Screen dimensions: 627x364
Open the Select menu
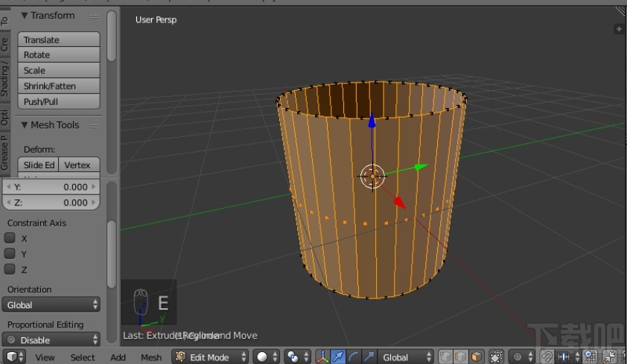coord(83,357)
